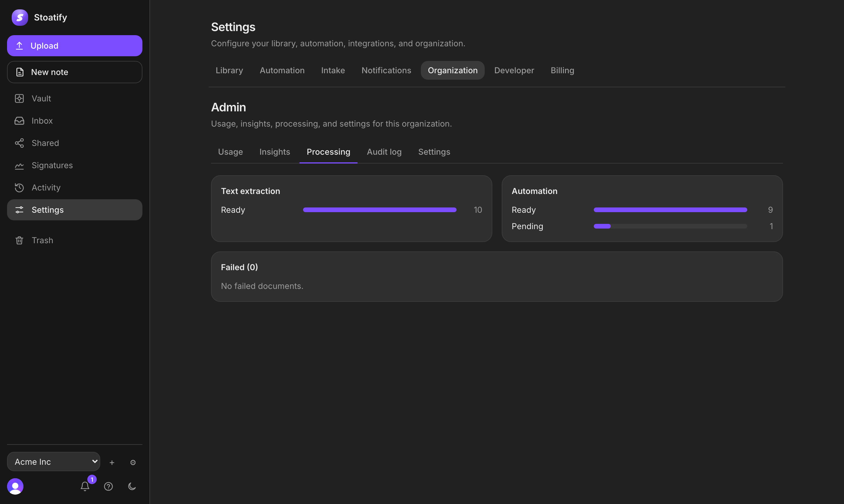Switch to the Library tab

pos(229,70)
